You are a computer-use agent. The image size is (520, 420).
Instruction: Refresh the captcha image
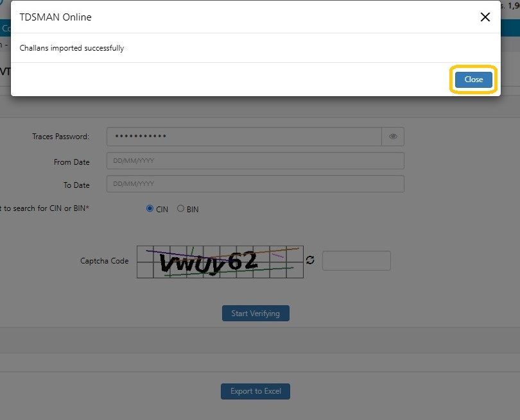(x=310, y=260)
